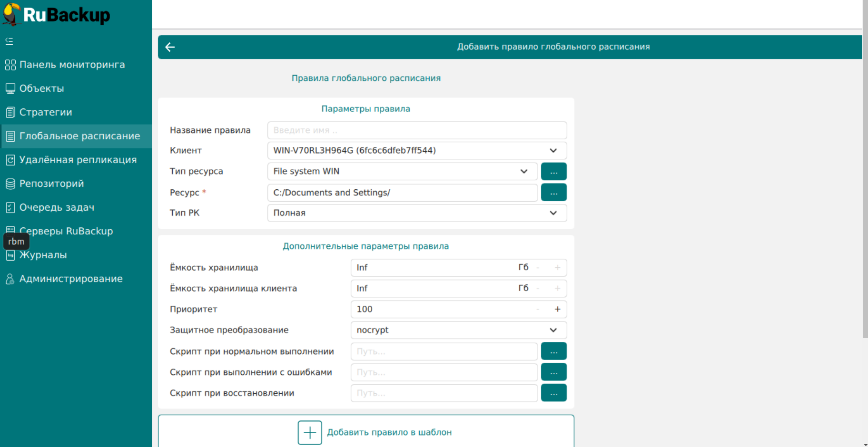
Task: Click the back arrow icon in header
Action: click(x=170, y=47)
